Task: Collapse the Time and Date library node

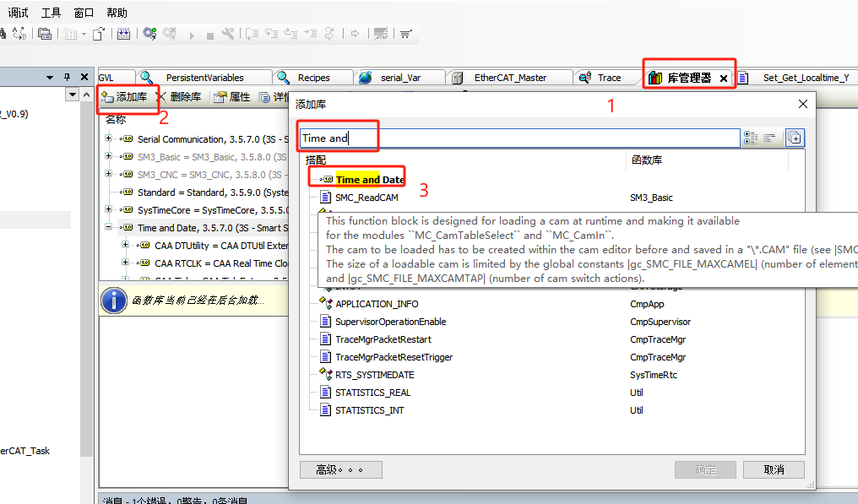Action: pyautogui.click(x=108, y=226)
